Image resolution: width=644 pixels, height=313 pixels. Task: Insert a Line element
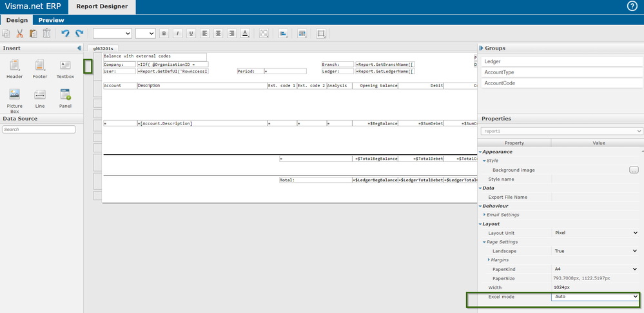coord(40,98)
